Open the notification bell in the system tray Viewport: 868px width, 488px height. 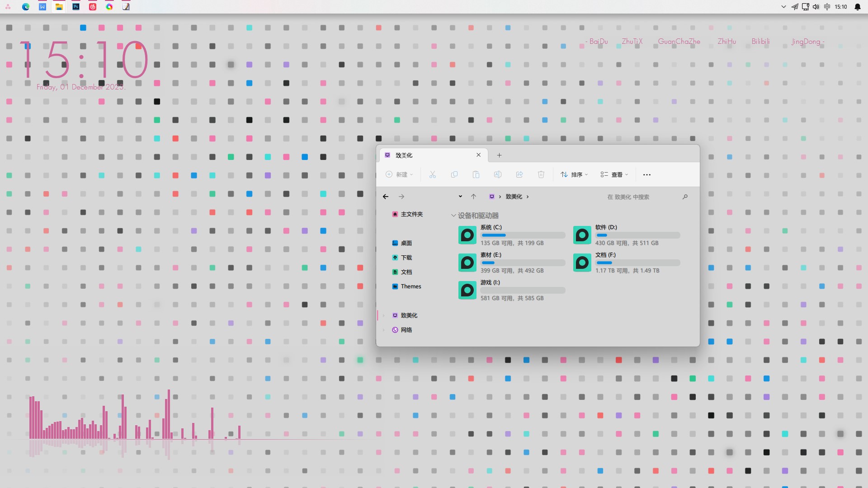[857, 7]
